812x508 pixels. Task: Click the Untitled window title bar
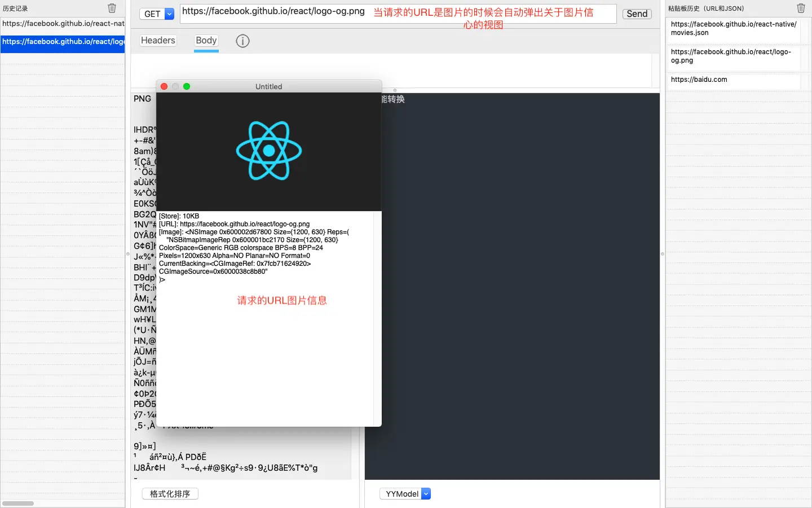pyautogui.click(x=269, y=86)
